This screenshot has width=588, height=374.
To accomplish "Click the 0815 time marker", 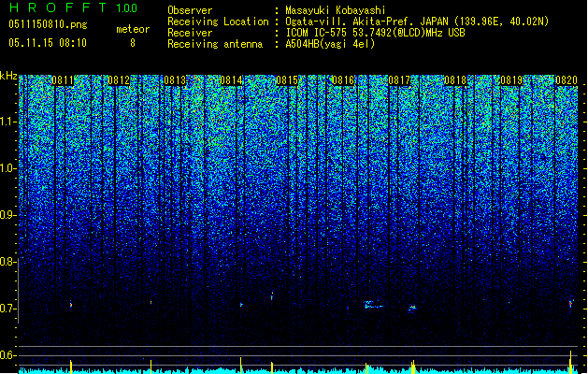I will coord(287,79).
